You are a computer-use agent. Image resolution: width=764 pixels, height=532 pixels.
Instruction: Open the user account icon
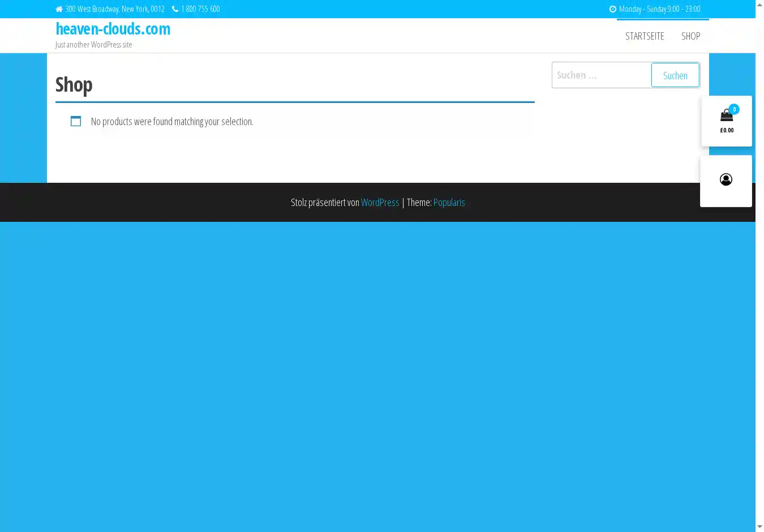tap(726, 180)
